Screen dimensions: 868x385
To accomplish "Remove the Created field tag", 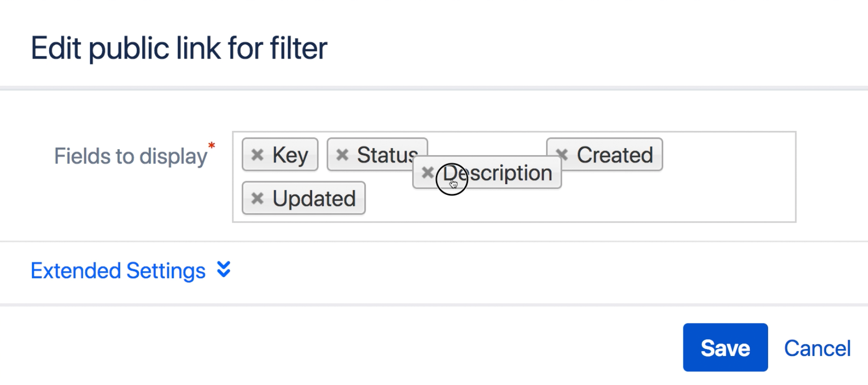I will [x=563, y=155].
